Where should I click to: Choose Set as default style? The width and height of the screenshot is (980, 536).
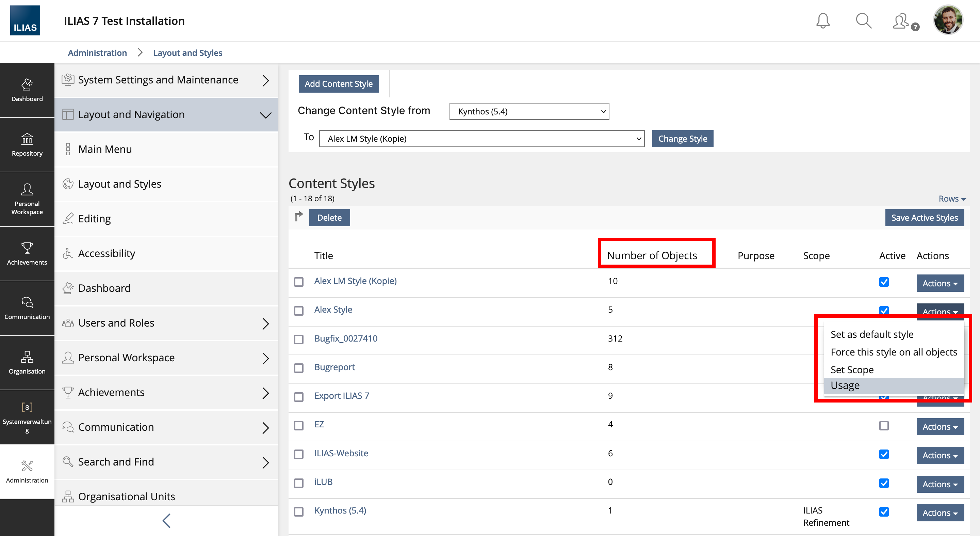(871, 334)
